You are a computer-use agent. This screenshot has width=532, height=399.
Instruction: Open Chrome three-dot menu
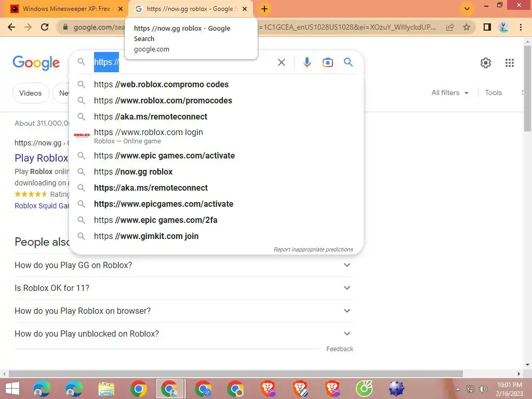point(521,27)
